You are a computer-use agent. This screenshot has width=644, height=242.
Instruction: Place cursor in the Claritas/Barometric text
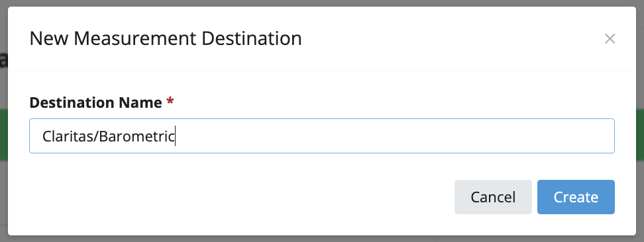click(109, 137)
